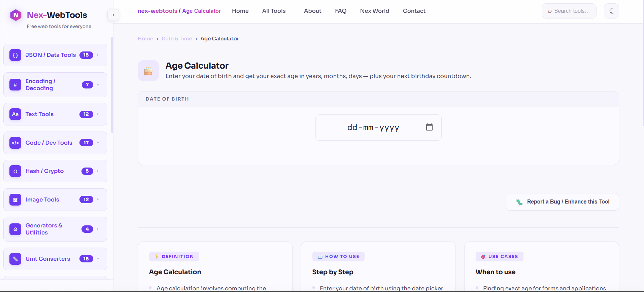The height and width of the screenshot is (292, 644).
Task: Expand the Text Tools category arrow
Action: (x=98, y=114)
